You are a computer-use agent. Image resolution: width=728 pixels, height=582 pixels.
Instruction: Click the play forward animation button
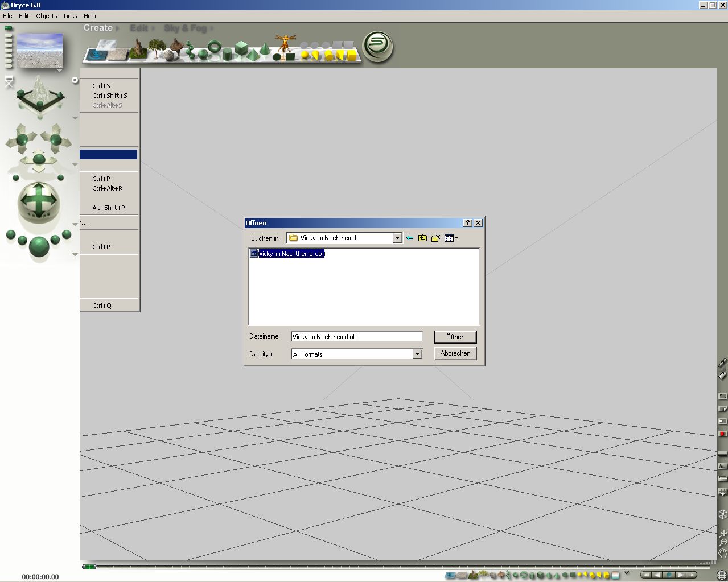pos(680,575)
